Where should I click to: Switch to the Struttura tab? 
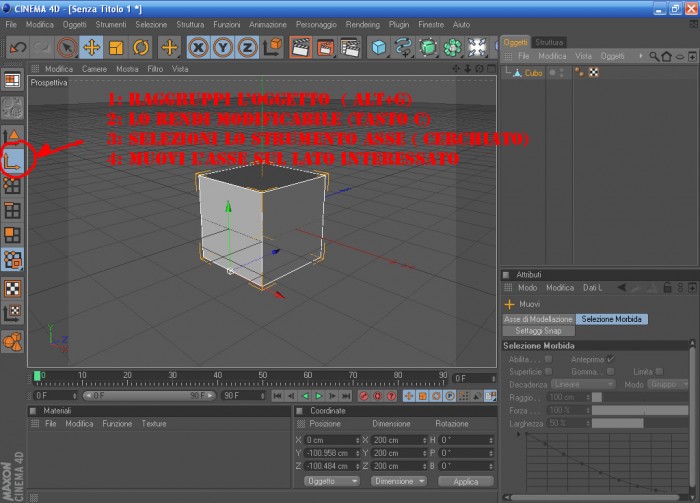tap(549, 42)
